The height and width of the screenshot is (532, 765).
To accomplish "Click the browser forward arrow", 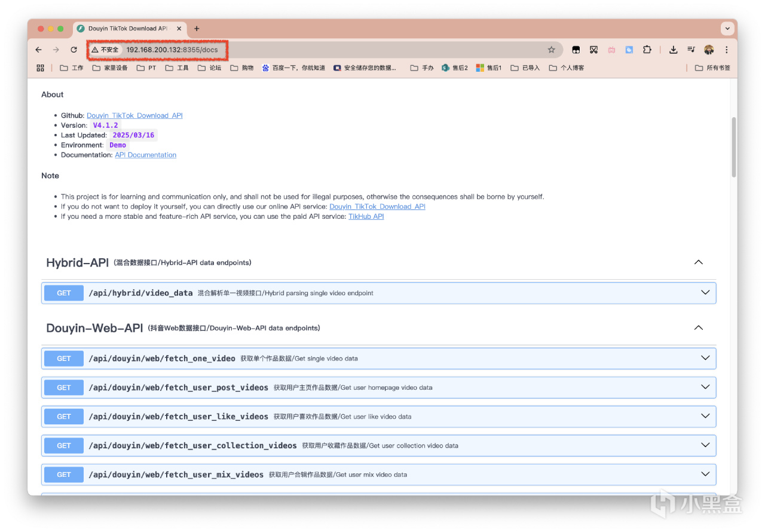I will tap(56, 50).
